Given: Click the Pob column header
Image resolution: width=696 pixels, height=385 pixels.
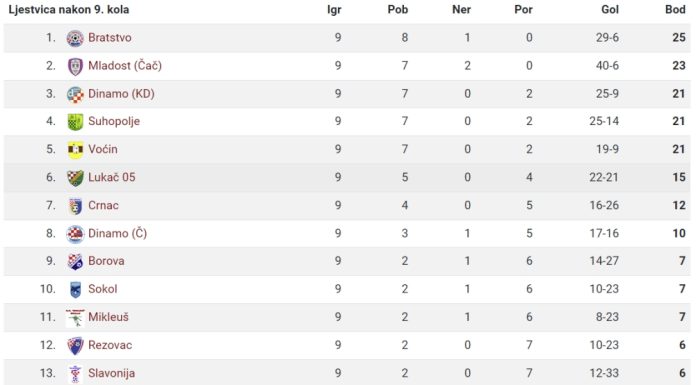Looking at the screenshot, I should [x=398, y=9].
